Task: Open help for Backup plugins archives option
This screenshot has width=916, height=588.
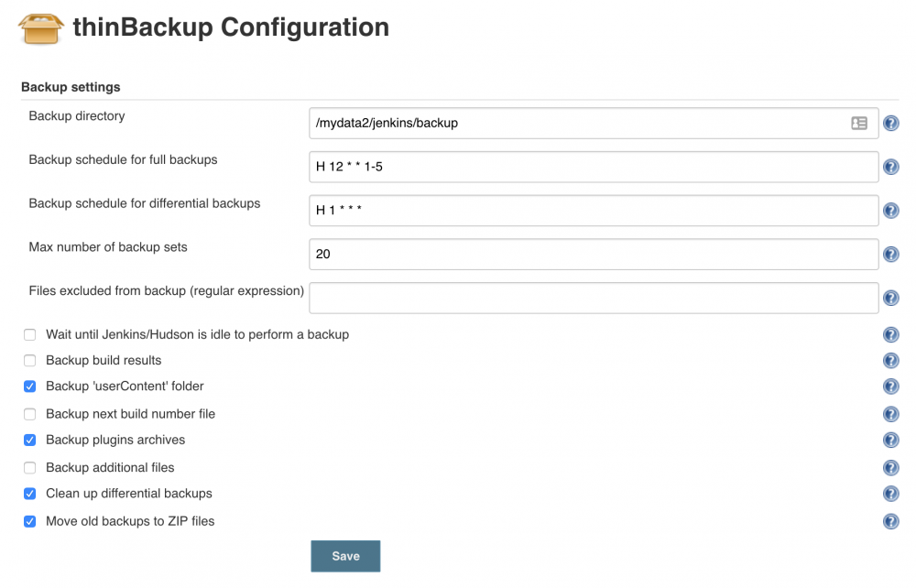Action: click(x=890, y=440)
